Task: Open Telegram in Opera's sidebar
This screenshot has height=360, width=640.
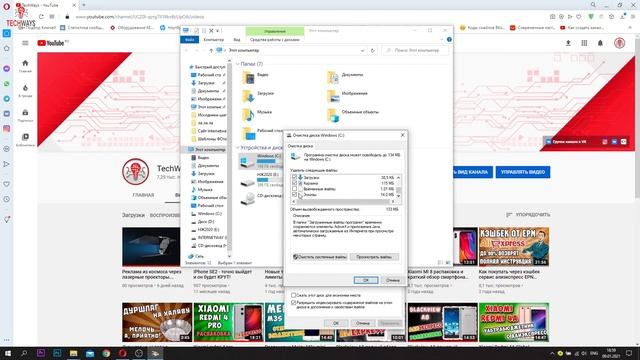Action: pyautogui.click(x=7, y=99)
